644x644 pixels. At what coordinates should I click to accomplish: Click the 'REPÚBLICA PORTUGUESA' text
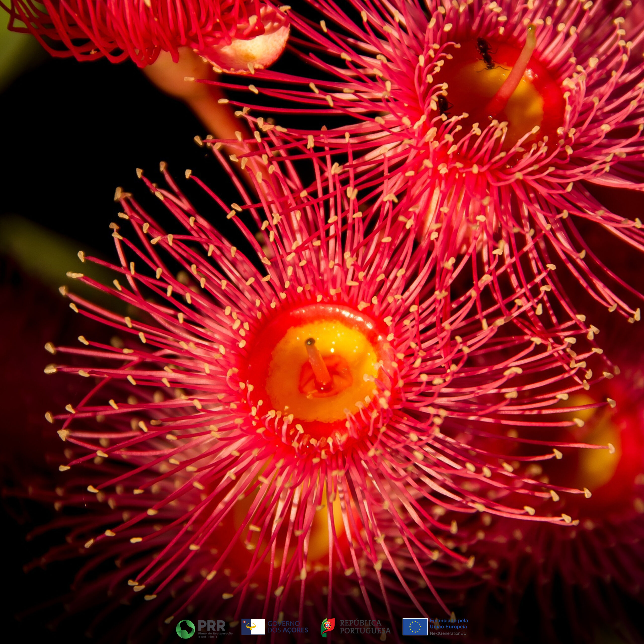coord(365,627)
